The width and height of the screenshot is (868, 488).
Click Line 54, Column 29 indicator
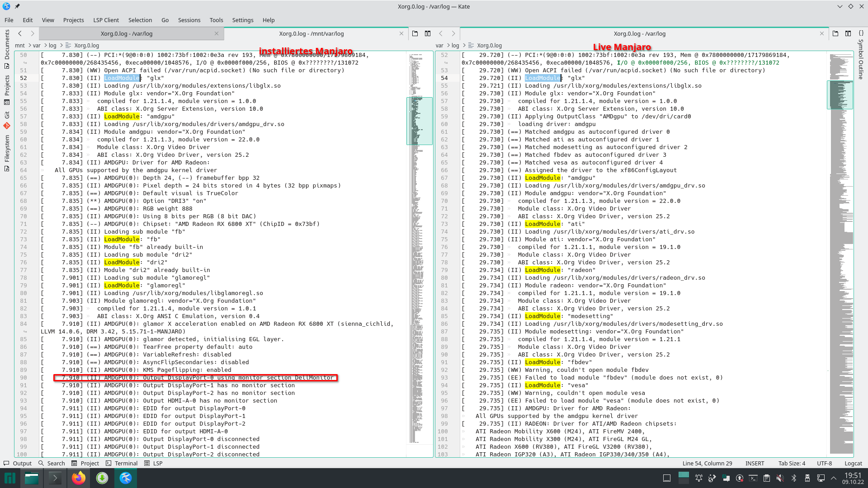pyautogui.click(x=707, y=463)
